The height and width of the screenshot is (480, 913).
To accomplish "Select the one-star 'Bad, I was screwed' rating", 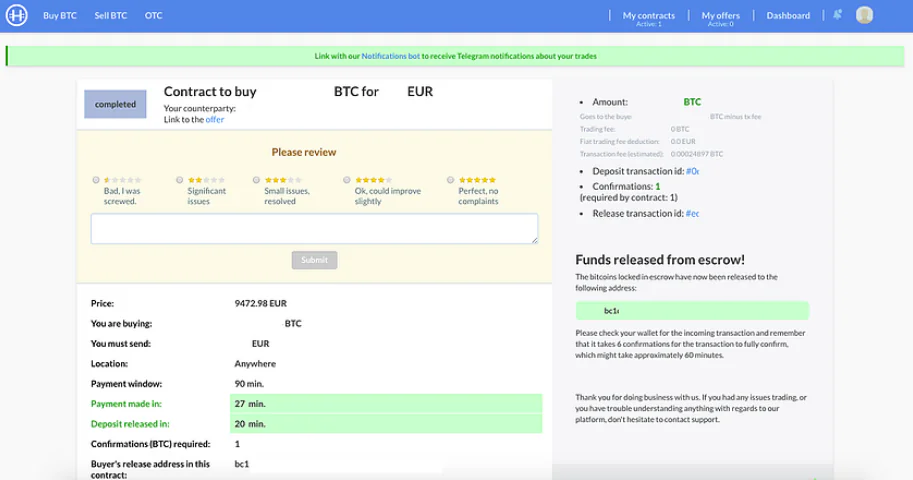I will click(96, 180).
